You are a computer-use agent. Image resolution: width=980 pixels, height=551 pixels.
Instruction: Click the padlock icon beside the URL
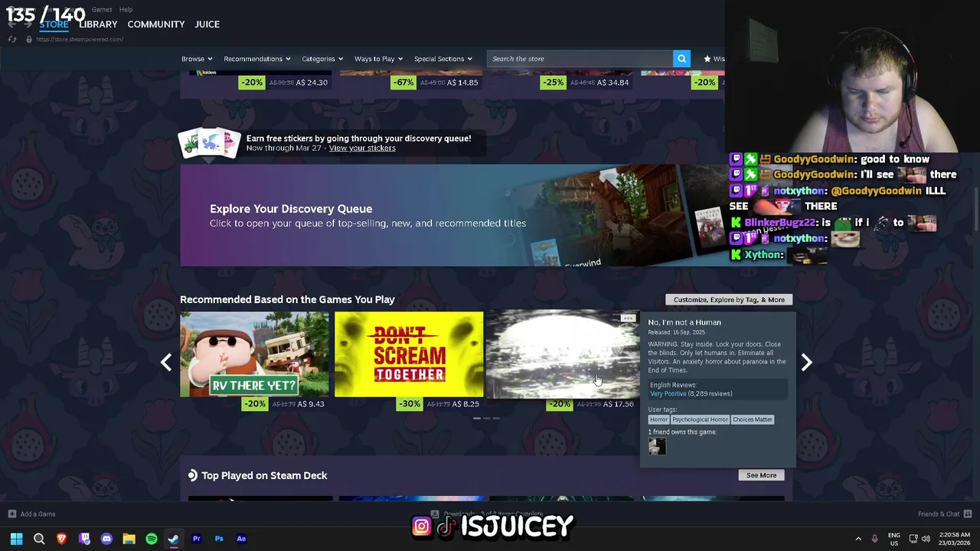click(29, 39)
